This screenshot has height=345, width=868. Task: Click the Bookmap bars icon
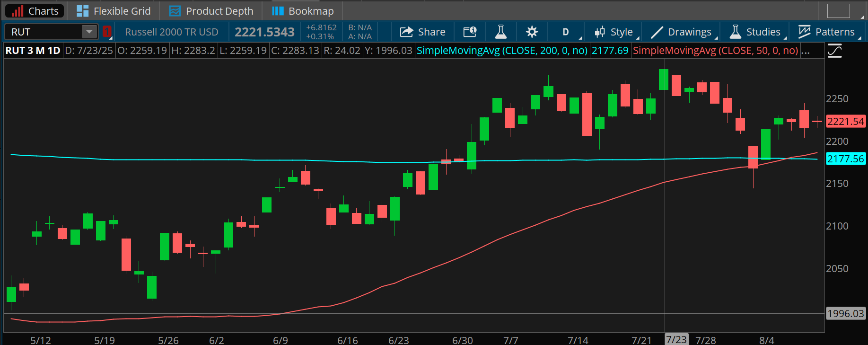[278, 11]
